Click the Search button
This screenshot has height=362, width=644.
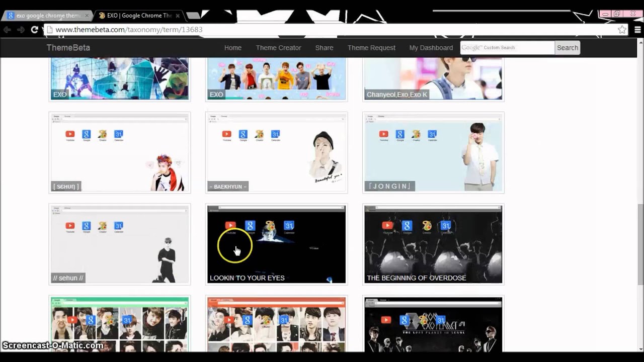pyautogui.click(x=568, y=48)
